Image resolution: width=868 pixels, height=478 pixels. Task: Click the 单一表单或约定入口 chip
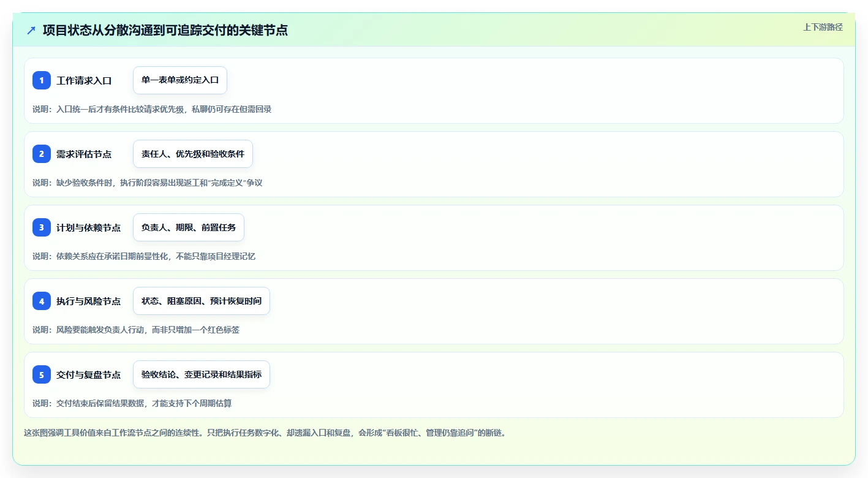pos(180,80)
